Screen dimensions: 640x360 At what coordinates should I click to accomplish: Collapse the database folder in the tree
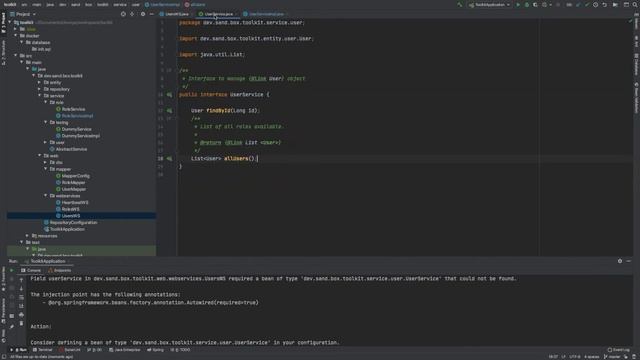[x=22, y=42]
